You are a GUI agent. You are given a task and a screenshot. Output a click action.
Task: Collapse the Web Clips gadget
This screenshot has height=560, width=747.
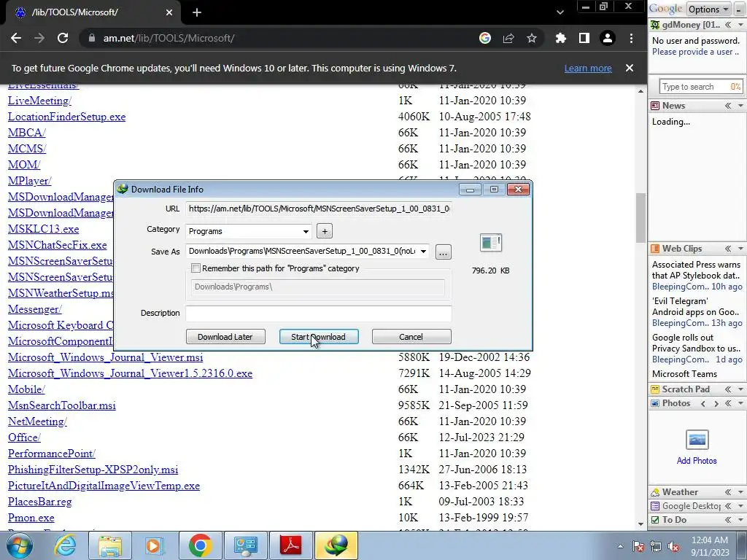[x=728, y=249]
